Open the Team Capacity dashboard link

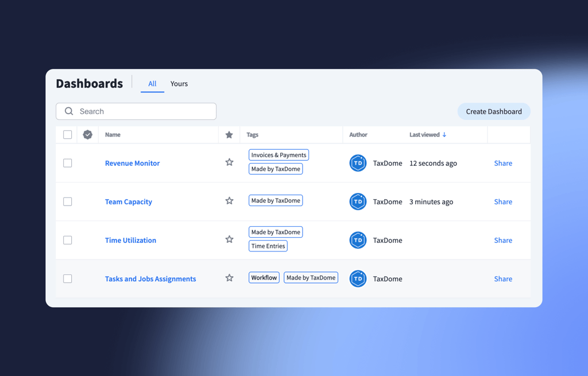pos(129,201)
